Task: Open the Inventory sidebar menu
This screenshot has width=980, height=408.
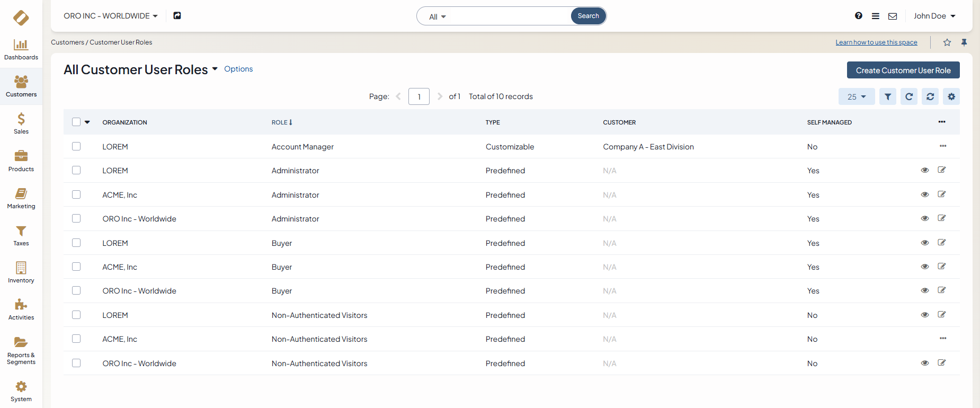Action: coord(21,272)
